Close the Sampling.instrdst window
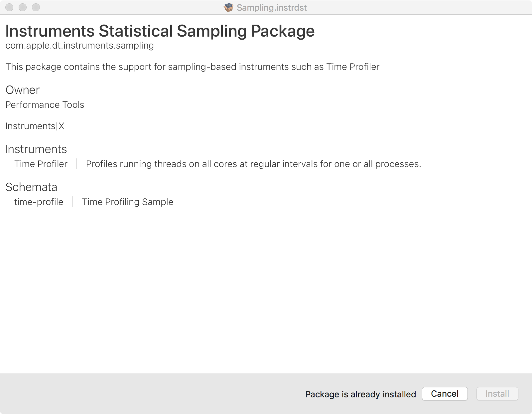This screenshot has height=414, width=532. coord(9,7)
